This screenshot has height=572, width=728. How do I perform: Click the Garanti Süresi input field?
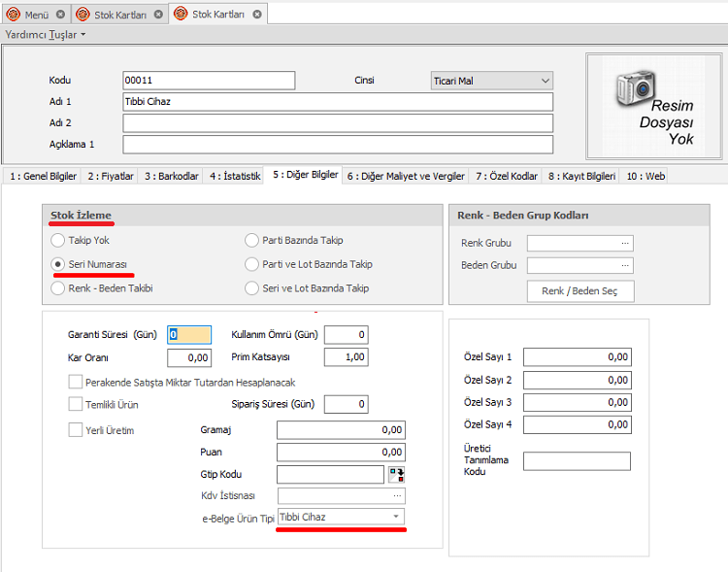[x=189, y=335]
